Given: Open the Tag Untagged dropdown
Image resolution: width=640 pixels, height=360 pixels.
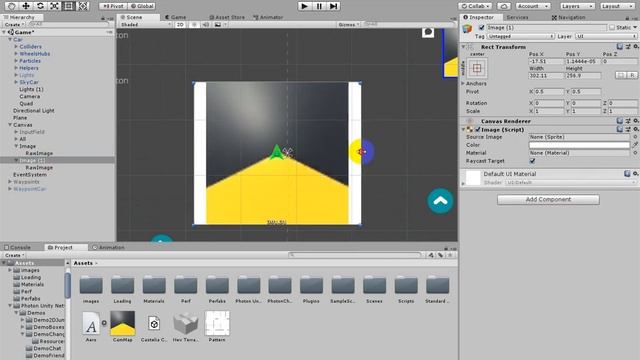Looking at the screenshot, I should tap(521, 36).
